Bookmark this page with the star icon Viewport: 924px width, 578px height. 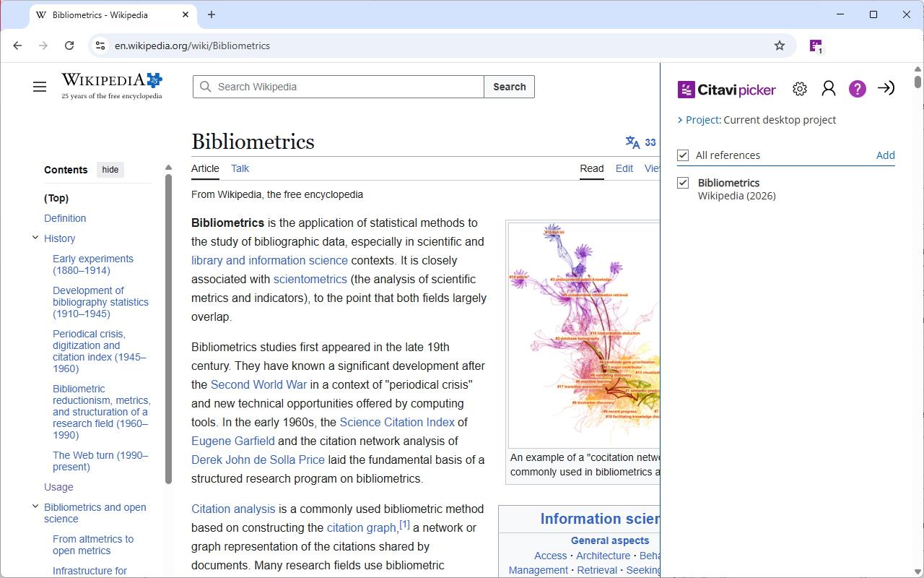(x=780, y=46)
